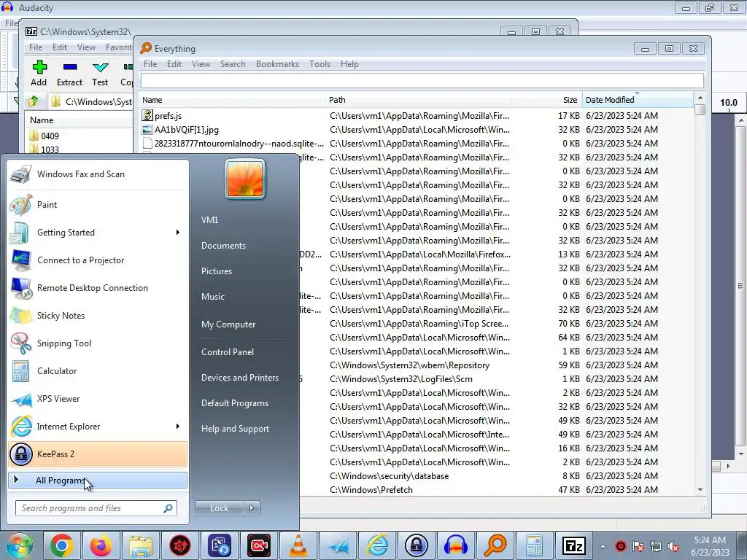Image resolution: width=747 pixels, height=560 pixels.
Task: Open Music from Start menu
Action: [x=212, y=297]
